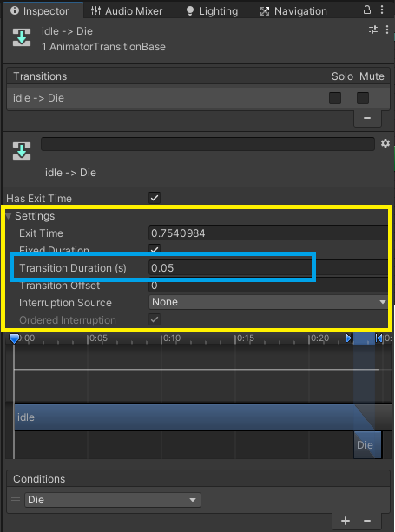Click the 1 AnimatorTransitionBase subtitle text
The image size is (395, 532).
pyautogui.click(x=103, y=47)
